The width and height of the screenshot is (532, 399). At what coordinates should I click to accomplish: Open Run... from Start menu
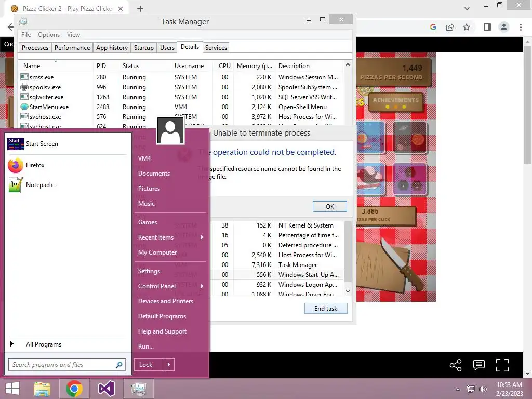[x=146, y=347]
